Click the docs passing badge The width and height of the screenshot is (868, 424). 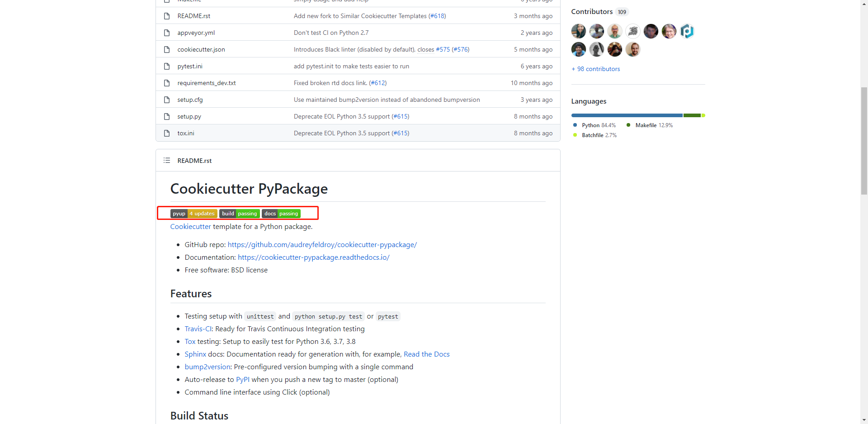(x=281, y=213)
